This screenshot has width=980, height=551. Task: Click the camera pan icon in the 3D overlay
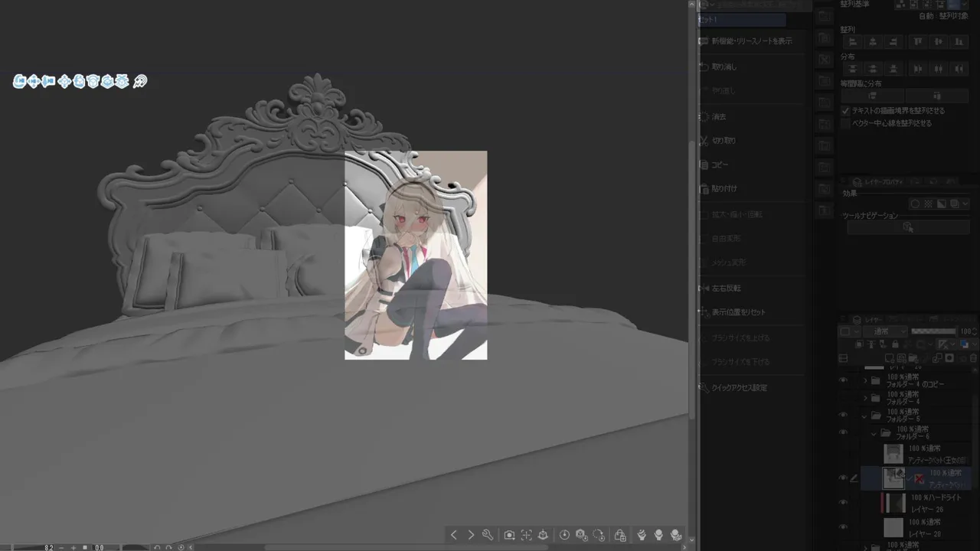tap(34, 81)
